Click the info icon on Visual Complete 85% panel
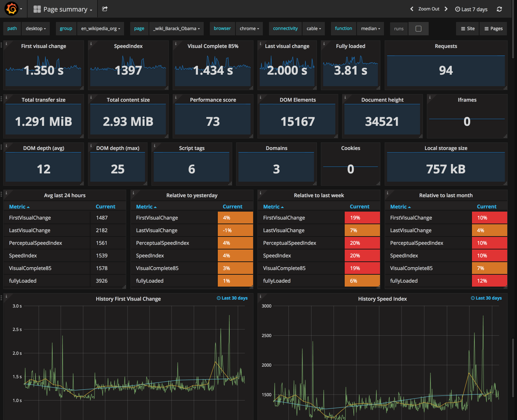The image size is (517, 420). point(176,43)
